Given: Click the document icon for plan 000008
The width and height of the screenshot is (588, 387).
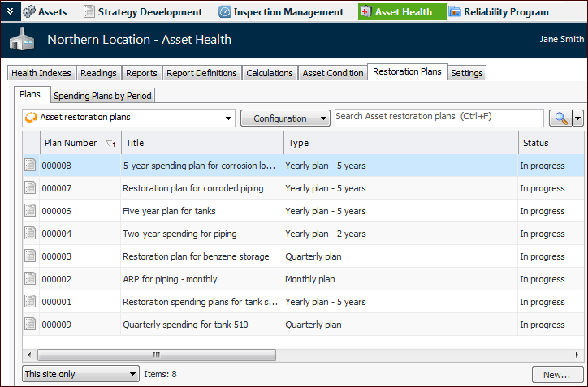Looking at the screenshot, I should point(30,166).
